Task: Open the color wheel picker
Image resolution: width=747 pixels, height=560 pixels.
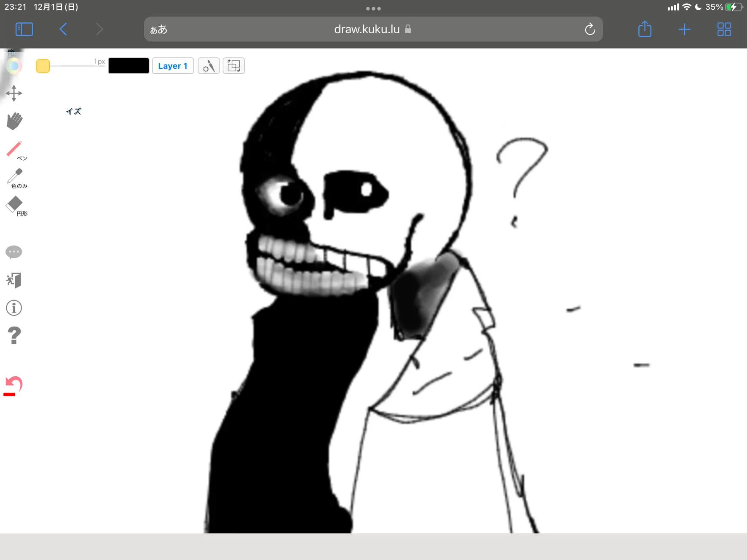Action: pyautogui.click(x=14, y=66)
